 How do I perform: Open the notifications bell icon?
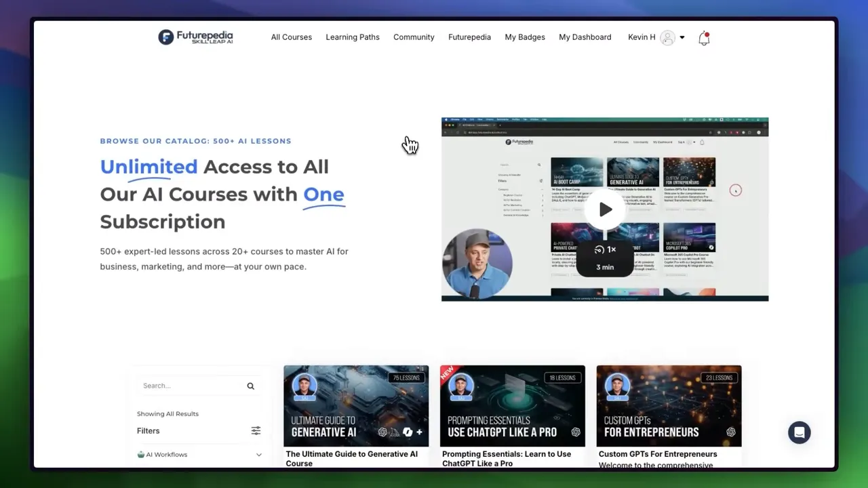click(x=703, y=39)
